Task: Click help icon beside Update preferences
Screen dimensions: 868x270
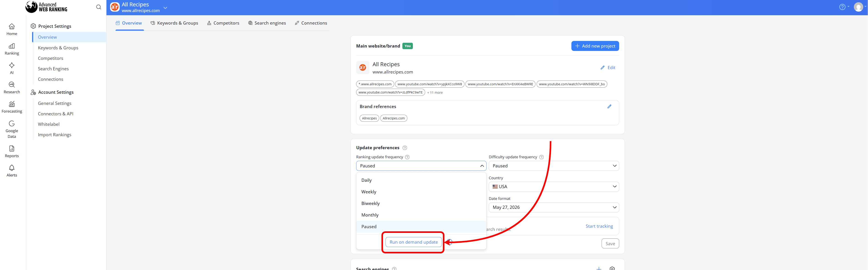Action: [405, 148]
